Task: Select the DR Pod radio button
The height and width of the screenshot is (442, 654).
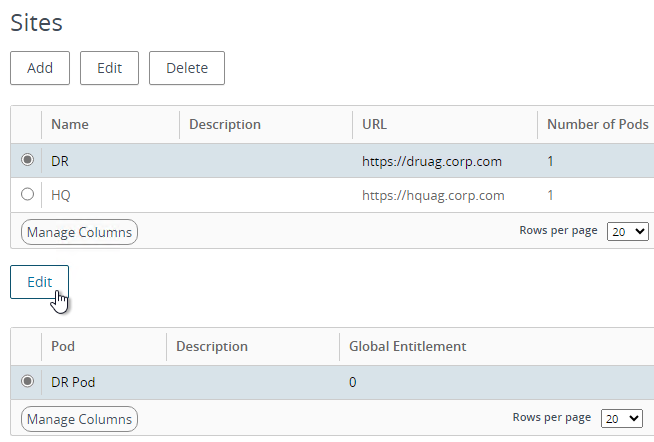Action: click(x=28, y=381)
